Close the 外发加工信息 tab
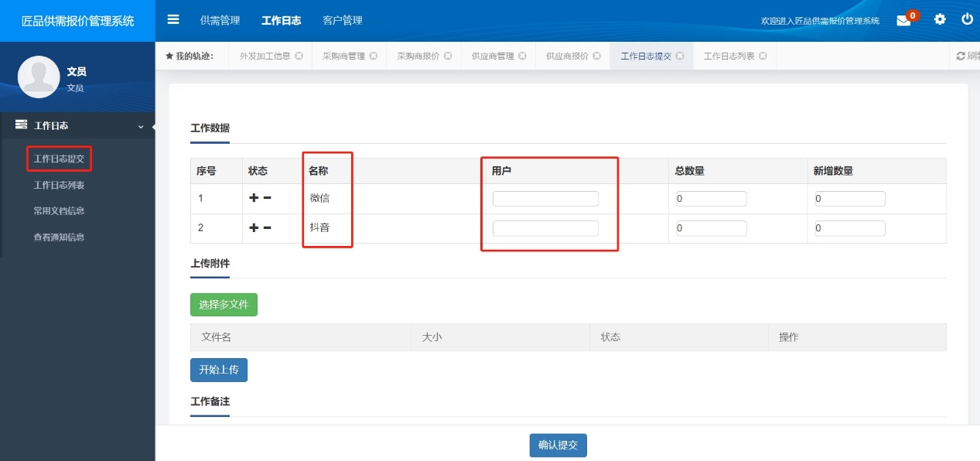The width and height of the screenshot is (980, 461). click(299, 56)
